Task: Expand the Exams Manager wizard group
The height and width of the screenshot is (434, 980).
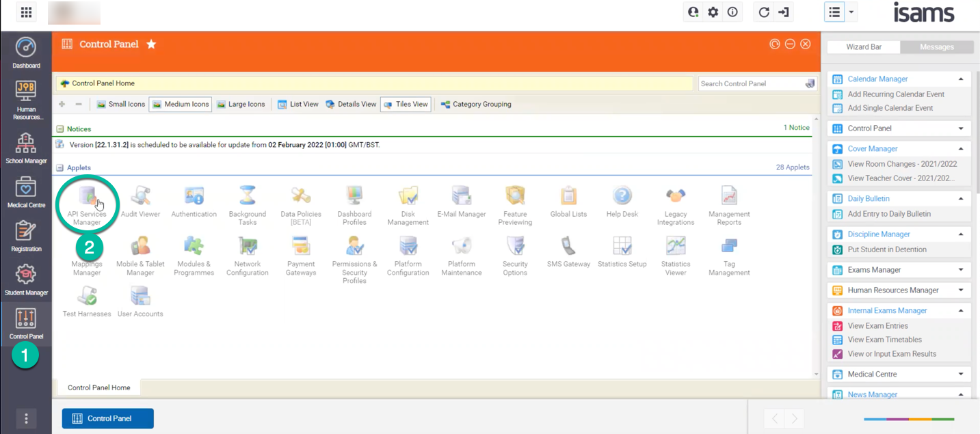Action: (x=960, y=270)
